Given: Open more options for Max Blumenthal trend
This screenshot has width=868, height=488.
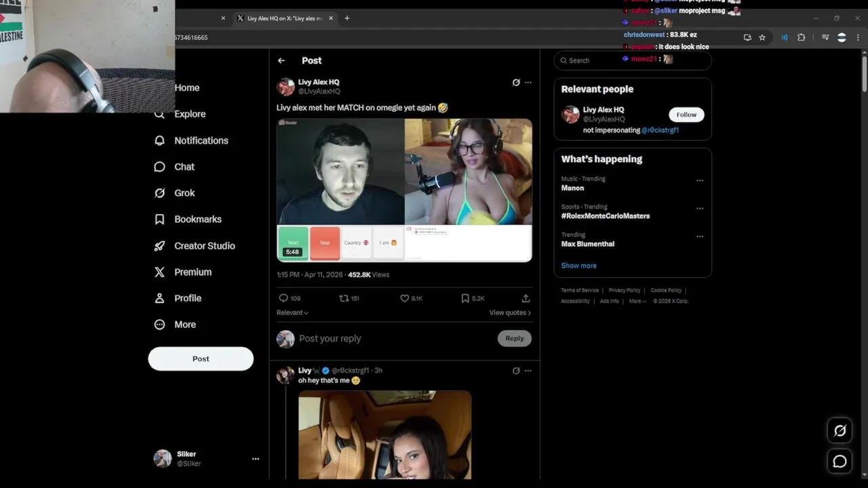Looking at the screenshot, I should click(700, 237).
